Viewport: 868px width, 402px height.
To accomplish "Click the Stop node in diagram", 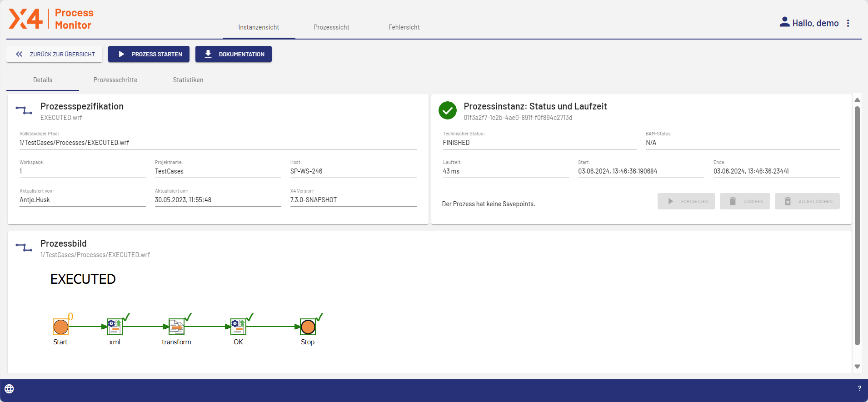I will [x=308, y=327].
